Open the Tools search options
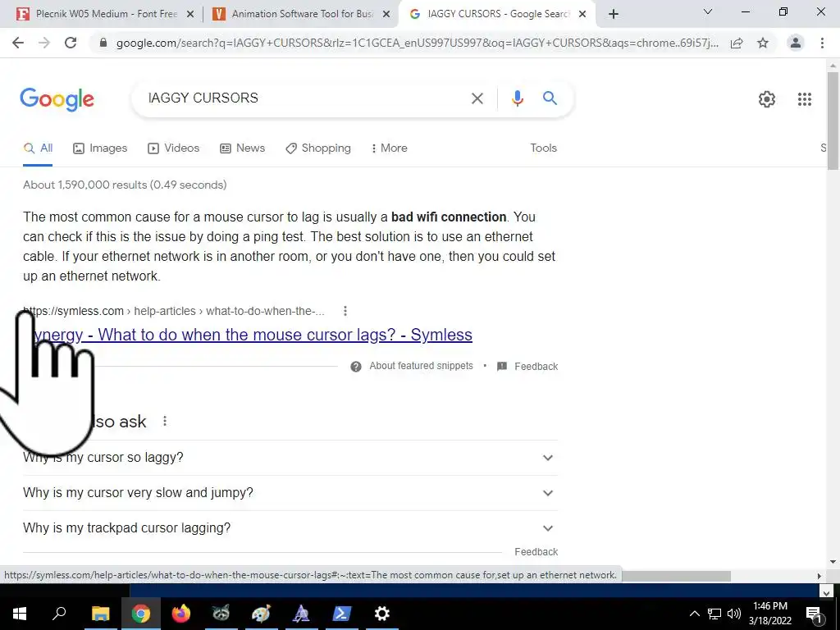Image resolution: width=840 pixels, height=630 pixels. [543, 148]
